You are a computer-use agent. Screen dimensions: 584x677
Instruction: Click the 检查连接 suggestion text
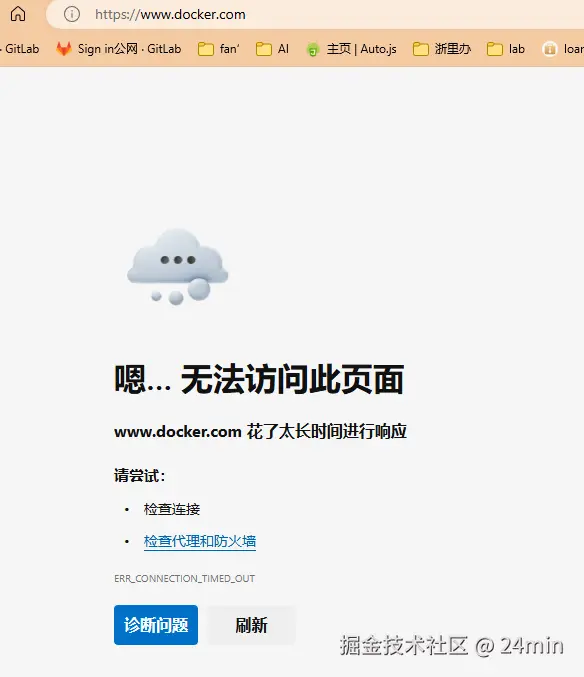coord(172,509)
